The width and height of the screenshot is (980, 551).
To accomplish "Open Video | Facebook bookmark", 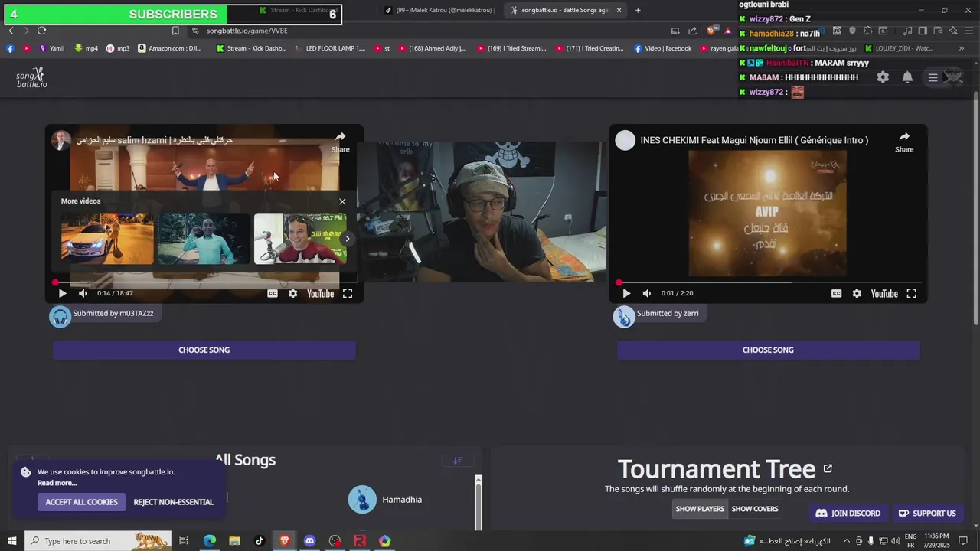I will (x=662, y=48).
